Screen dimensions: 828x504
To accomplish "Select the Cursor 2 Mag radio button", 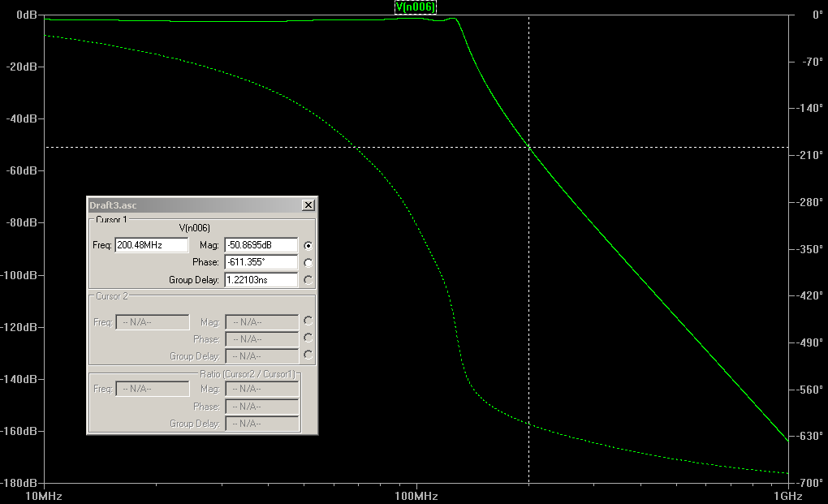I will coord(308,321).
